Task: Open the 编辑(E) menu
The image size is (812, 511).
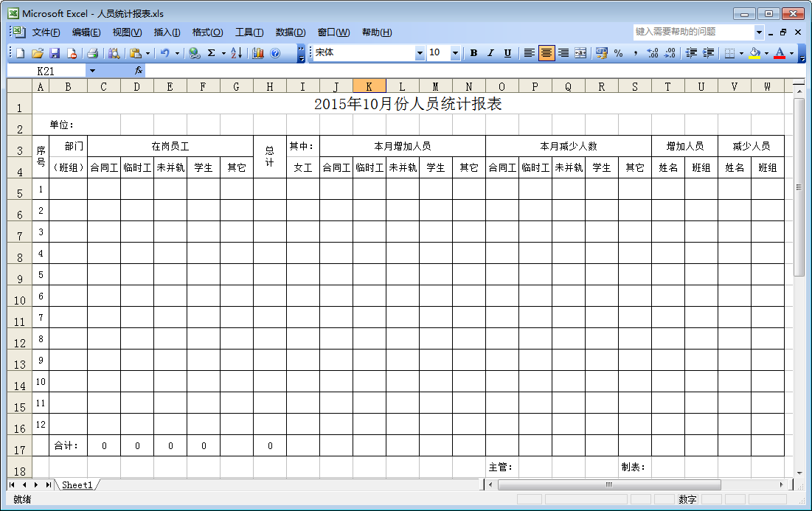Action: 86,32
